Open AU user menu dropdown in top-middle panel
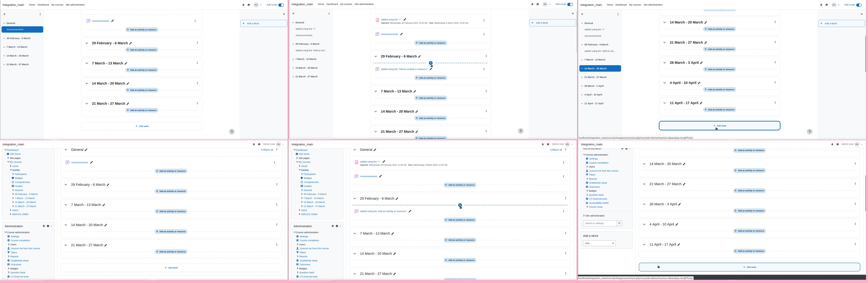This screenshot has width=868, height=283. pyautogui.click(x=547, y=4)
